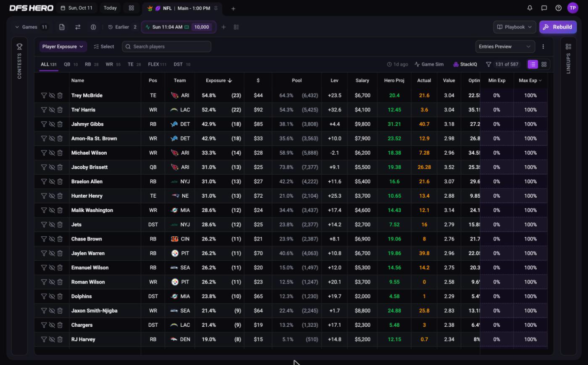Image resolution: width=588 pixels, height=365 pixels.
Task: Hide Tre' Harris with eye-off icon
Action: tap(52, 110)
